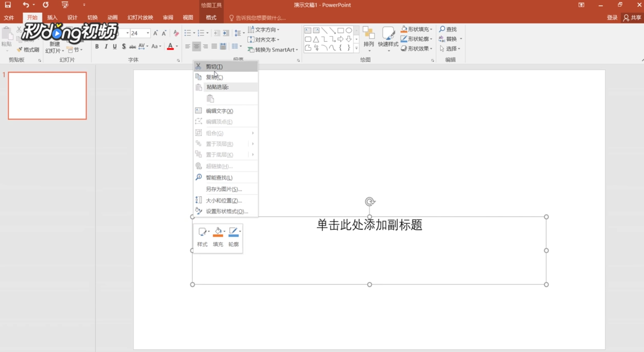
Task: Click 转换为 SmartArt in the ribbon
Action: click(272, 50)
